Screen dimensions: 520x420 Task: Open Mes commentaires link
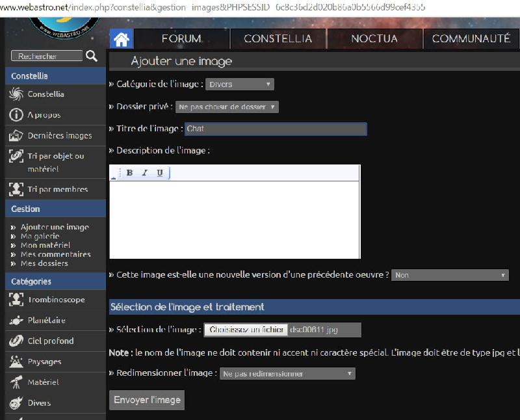point(56,254)
